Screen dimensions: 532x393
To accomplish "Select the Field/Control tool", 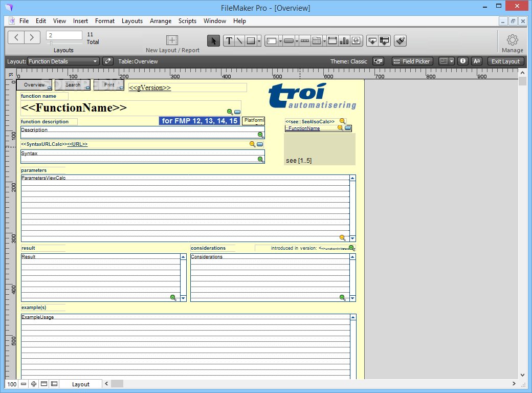I will (x=272, y=41).
